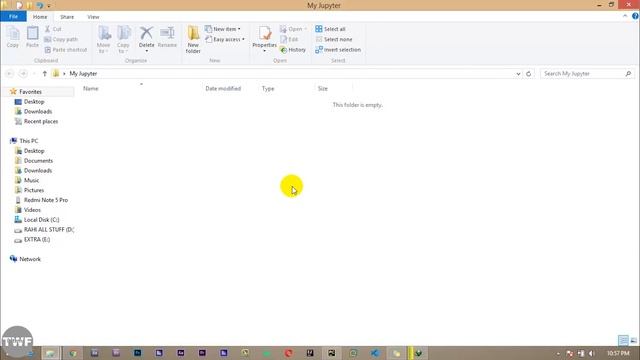Refresh the My Jupyter folder
The image size is (640, 360).
529,74
